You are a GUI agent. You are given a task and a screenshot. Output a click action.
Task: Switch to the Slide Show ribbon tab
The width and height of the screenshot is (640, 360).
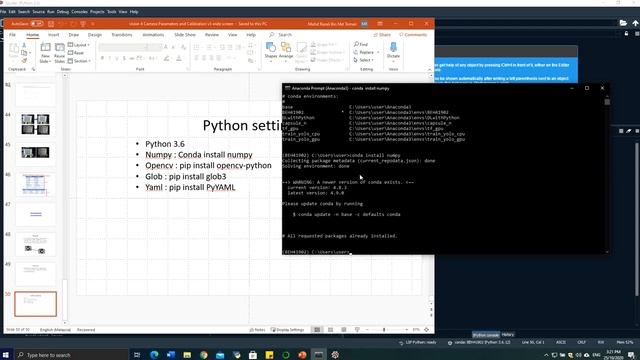tap(185, 35)
